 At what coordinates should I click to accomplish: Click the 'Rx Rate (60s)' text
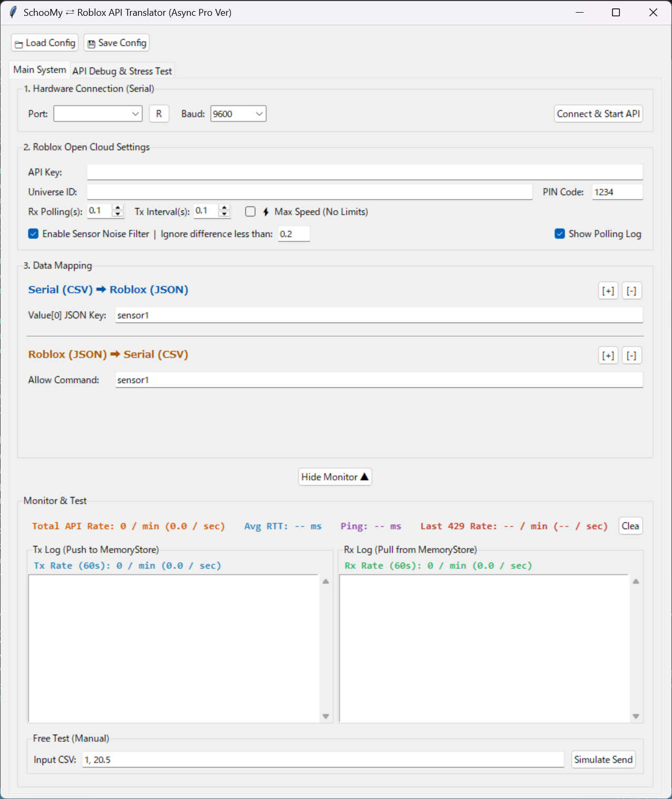point(438,565)
